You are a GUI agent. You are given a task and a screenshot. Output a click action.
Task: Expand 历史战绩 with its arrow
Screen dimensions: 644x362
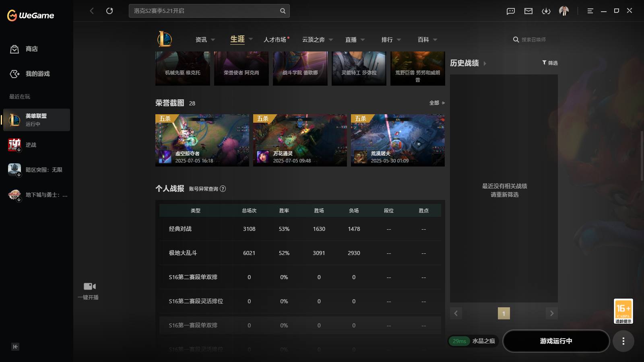pos(485,63)
